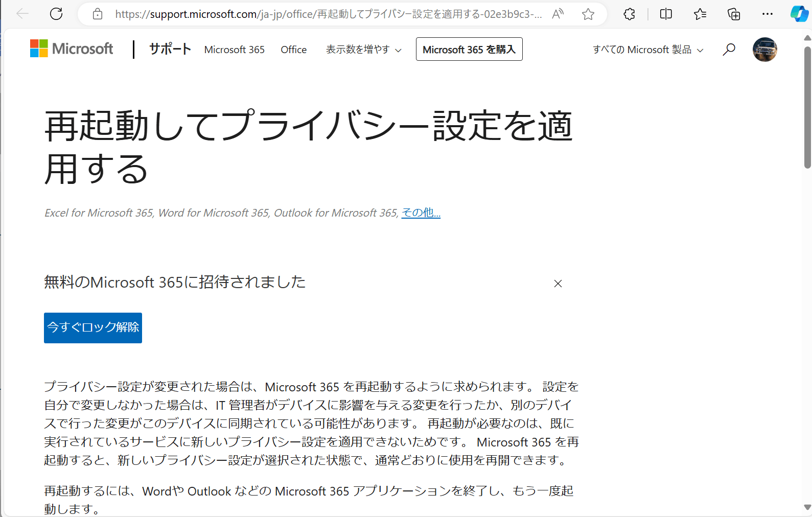Viewport: 812px width, 517px height.
Task: Open the browser settings ellipsis menu
Action: click(x=768, y=14)
